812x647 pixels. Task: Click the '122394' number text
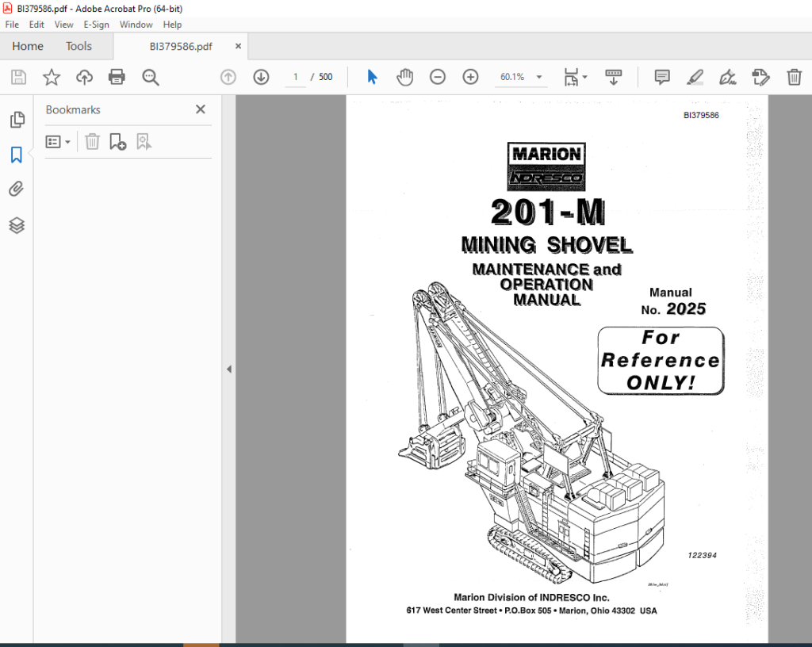703,555
